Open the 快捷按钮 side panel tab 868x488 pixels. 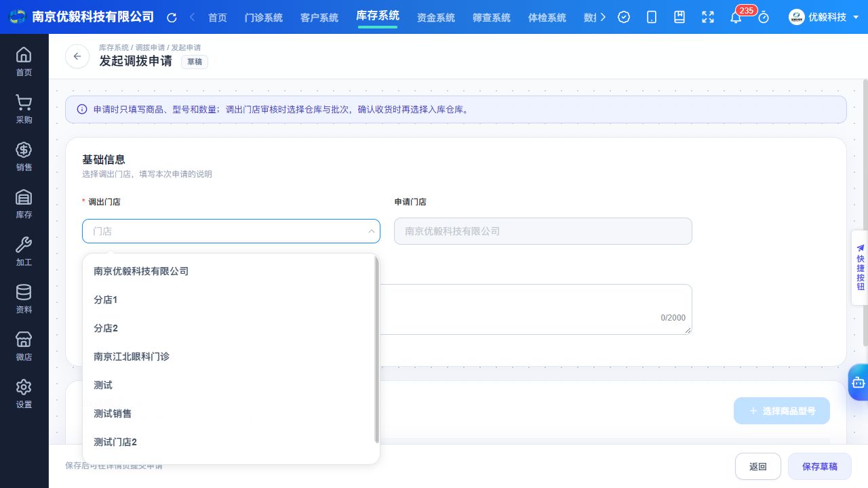[860, 268]
